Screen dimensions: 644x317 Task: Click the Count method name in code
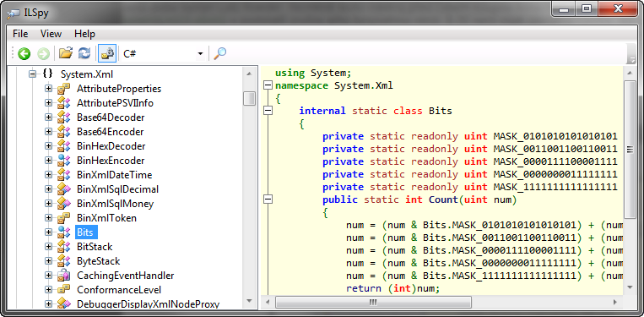point(443,199)
